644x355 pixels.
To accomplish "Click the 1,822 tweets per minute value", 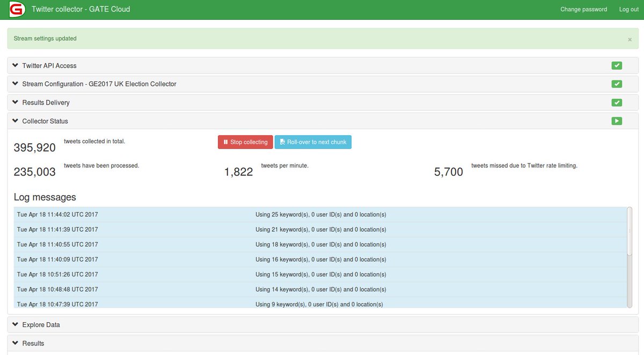I will coord(238,172).
